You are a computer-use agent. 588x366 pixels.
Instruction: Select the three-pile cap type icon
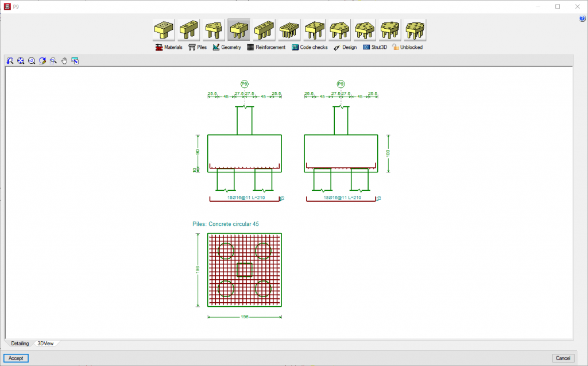click(x=214, y=30)
